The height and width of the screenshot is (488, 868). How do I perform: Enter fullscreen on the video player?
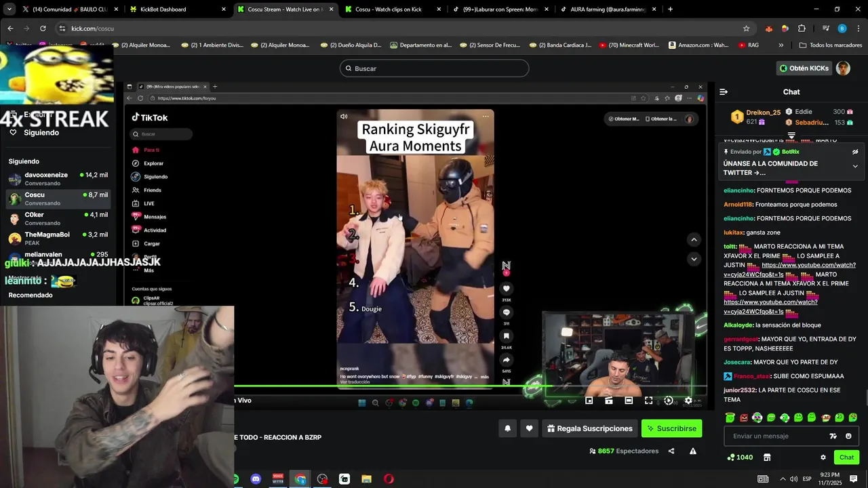[648, 401]
